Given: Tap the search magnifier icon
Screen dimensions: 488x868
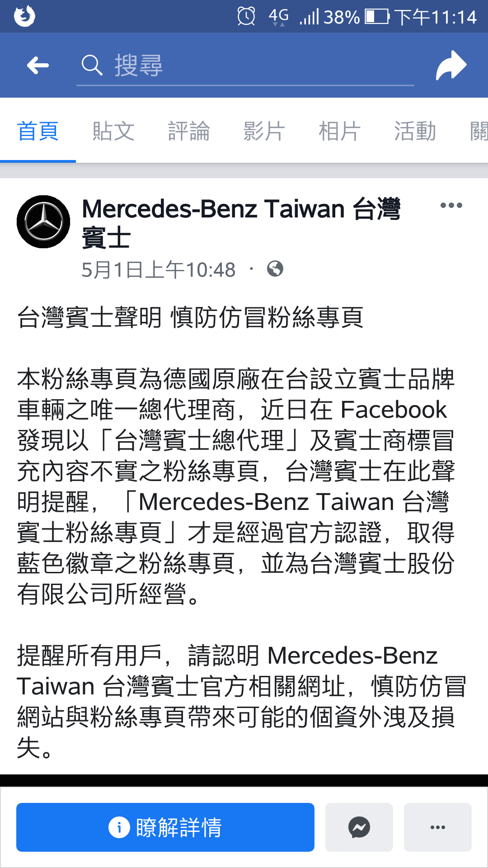Looking at the screenshot, I should click(92, 66).
